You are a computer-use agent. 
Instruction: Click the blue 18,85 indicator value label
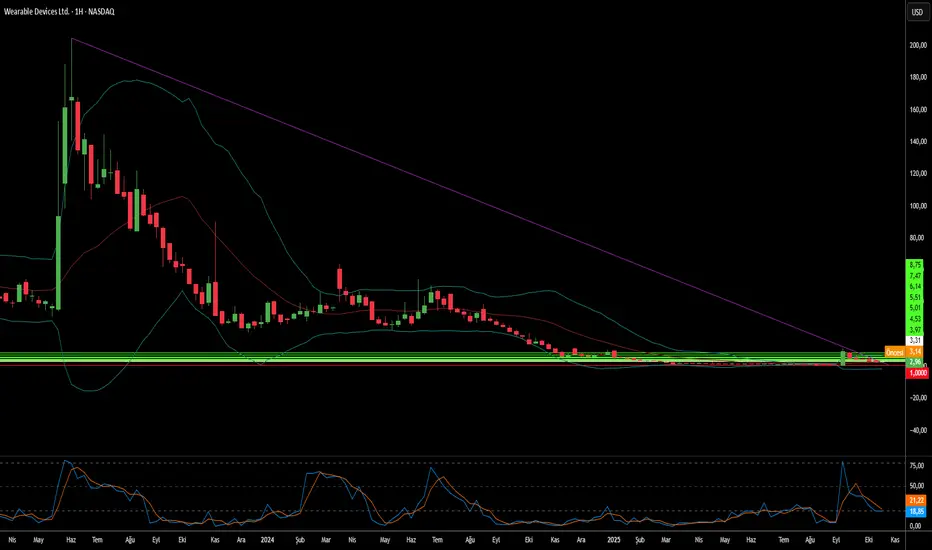917,511
